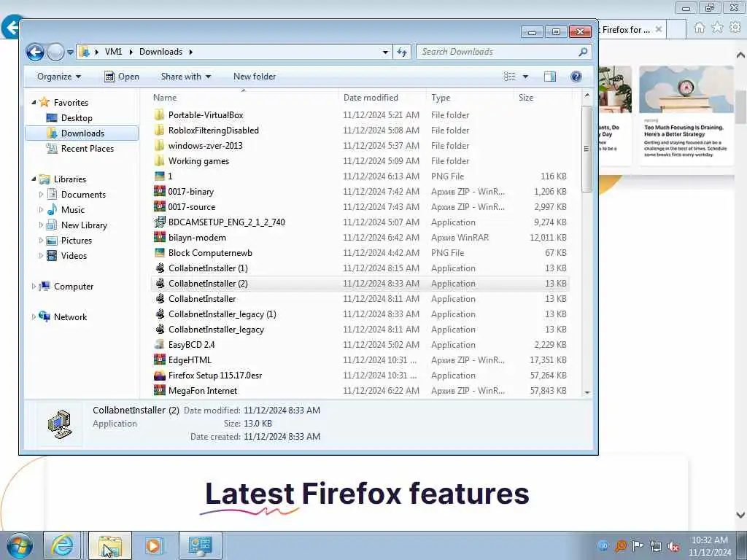Open Recent Places in Favorites

88,149
